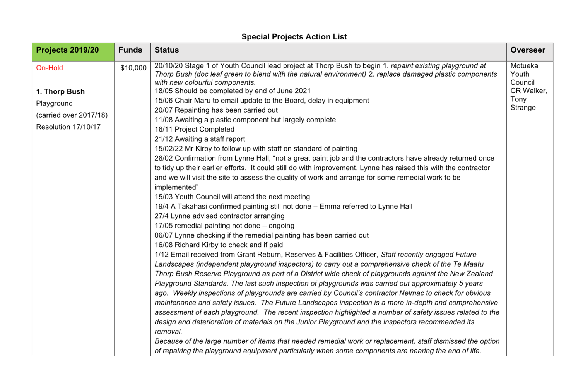The image size is (571, 392).
Task: Click the italic line starting "Because of the large number"
Action: pos(327,341)
